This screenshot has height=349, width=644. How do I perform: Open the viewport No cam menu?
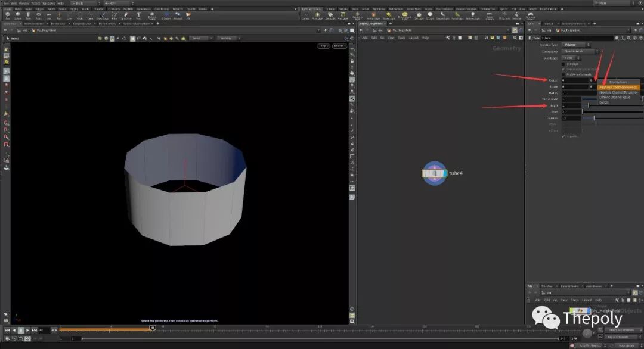coord(339,46)
